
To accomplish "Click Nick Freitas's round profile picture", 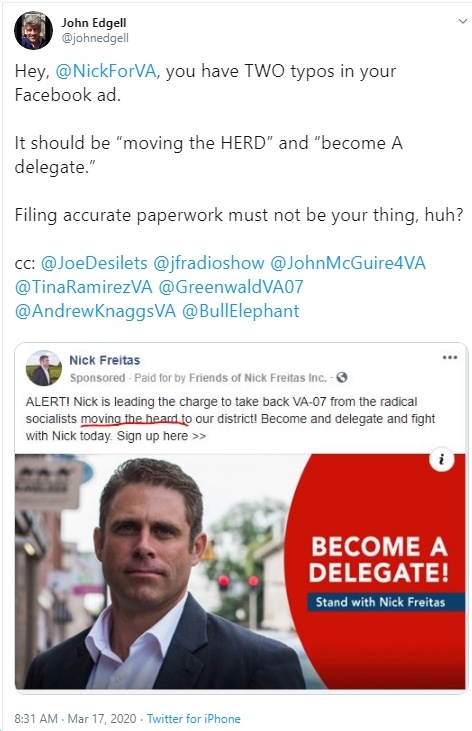I will click(x=43, y=368).
